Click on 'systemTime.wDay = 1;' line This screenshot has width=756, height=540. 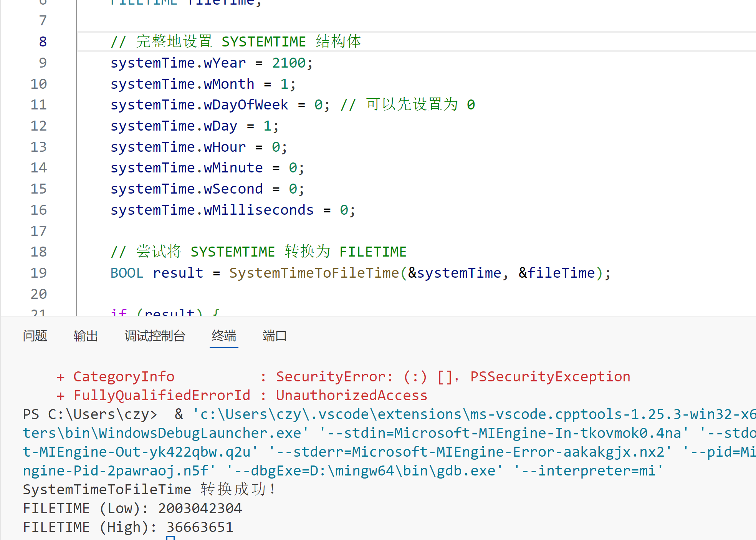click(x=195, y=126)
